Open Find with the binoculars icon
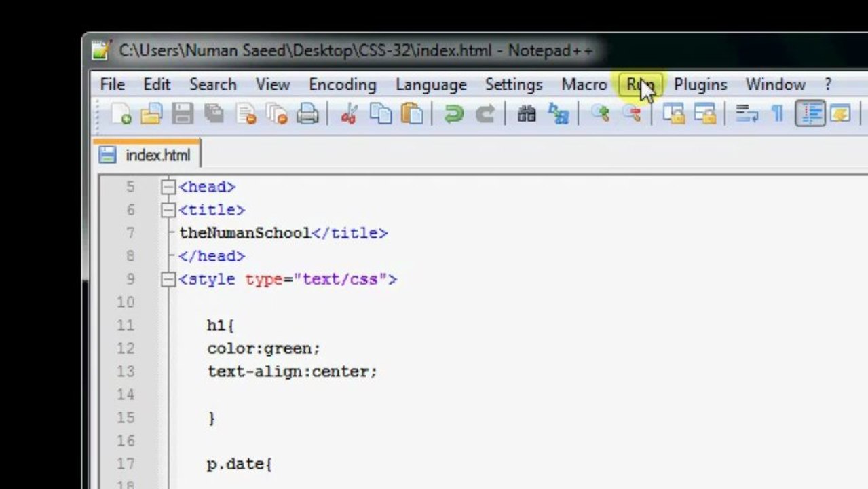868x489 pixels. click(527, 113)
